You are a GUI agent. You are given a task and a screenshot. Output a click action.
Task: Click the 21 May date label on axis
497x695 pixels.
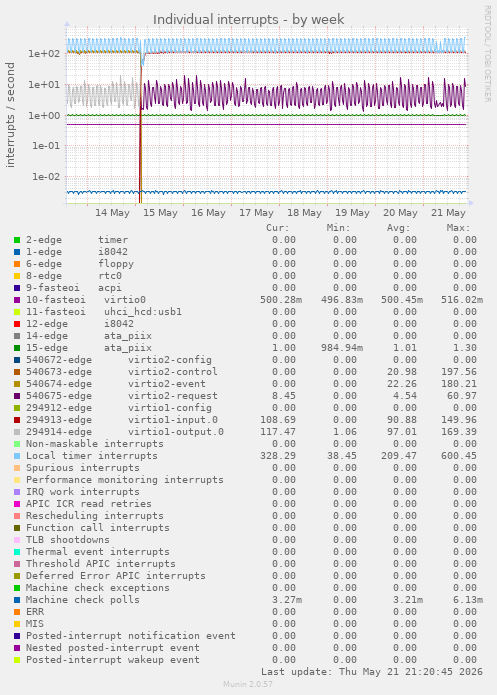(x=448, y=213)
